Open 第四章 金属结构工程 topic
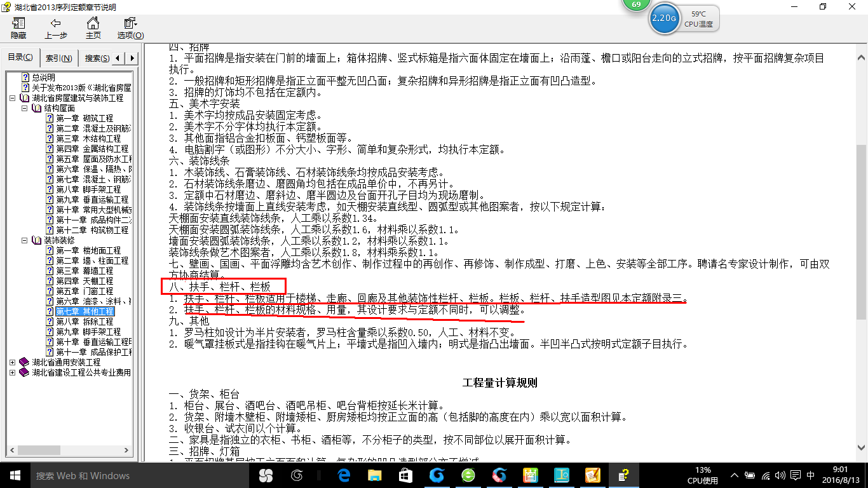 [92, 149]
